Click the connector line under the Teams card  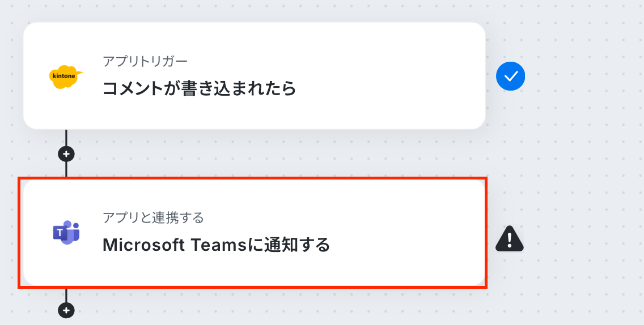[x=66, y=295]
